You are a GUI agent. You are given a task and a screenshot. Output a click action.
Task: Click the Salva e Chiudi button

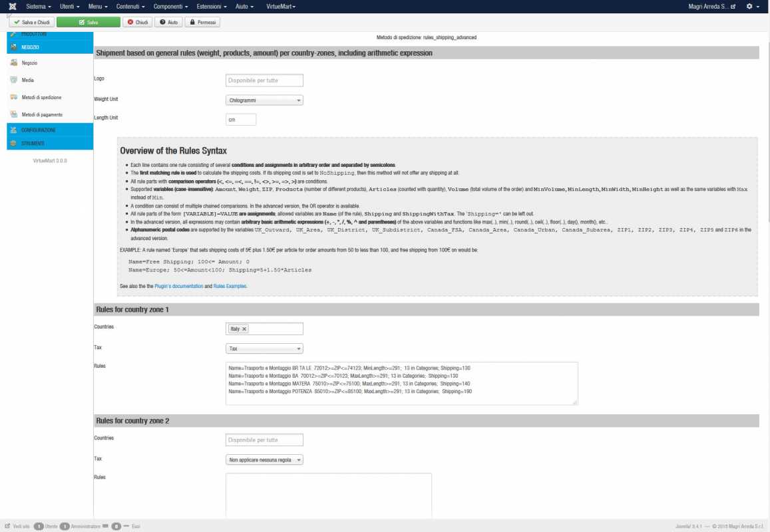tap(31, 22)
